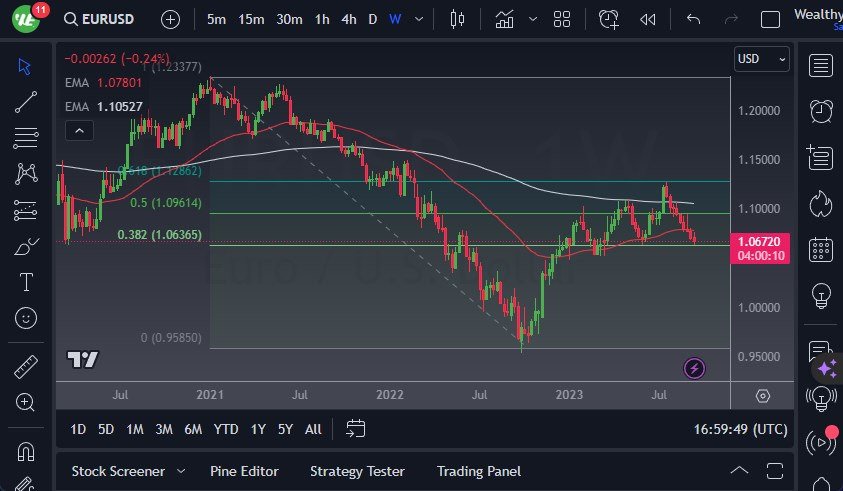Screen dimensions: 843x491
Task: Set chart range to YTD
Action: point(226,429)
